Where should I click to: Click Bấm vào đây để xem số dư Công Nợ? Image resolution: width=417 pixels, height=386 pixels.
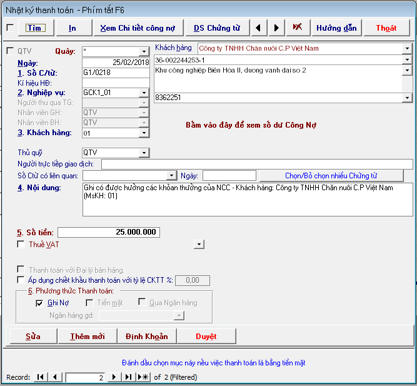point(251,125)
